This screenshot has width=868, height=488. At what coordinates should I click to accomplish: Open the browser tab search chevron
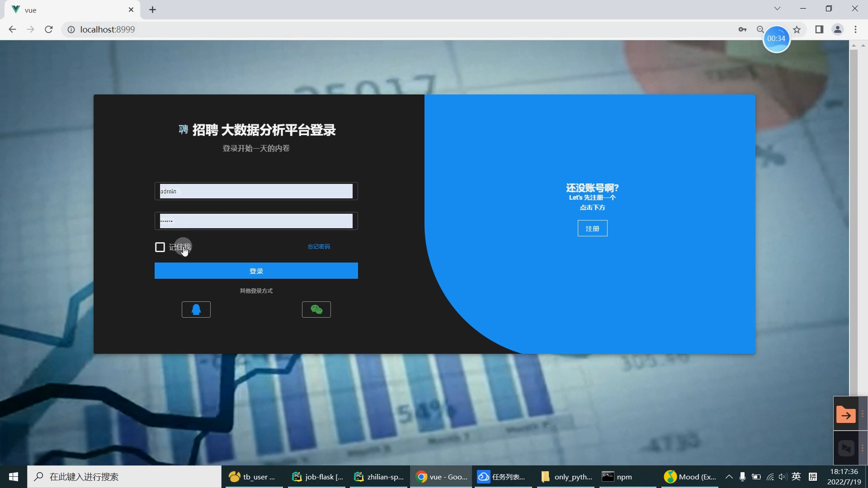[777, 8]
